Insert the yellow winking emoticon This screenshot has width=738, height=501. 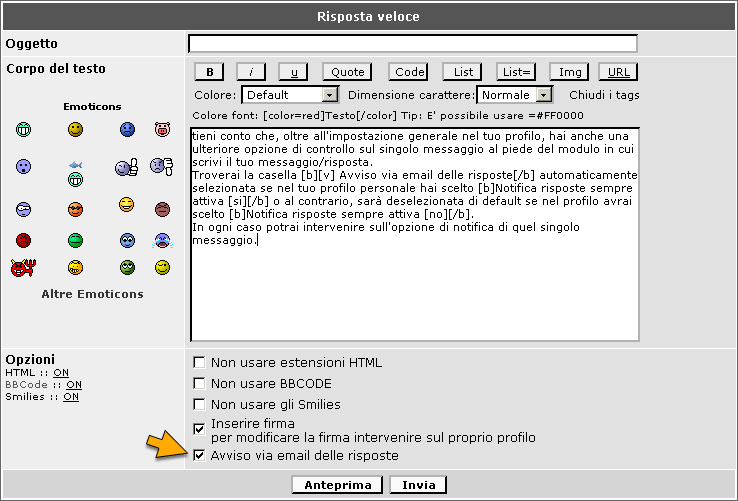(x=162, y=267)
